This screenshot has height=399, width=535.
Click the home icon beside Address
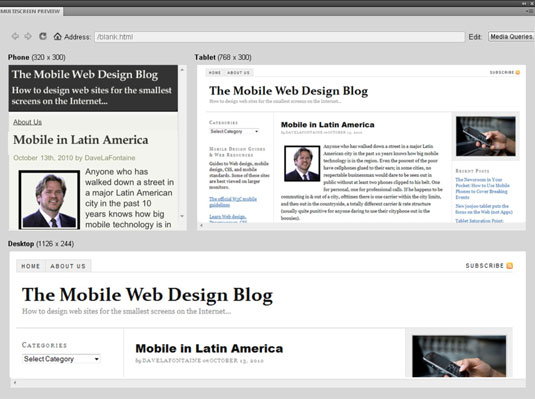coord(57,36)
